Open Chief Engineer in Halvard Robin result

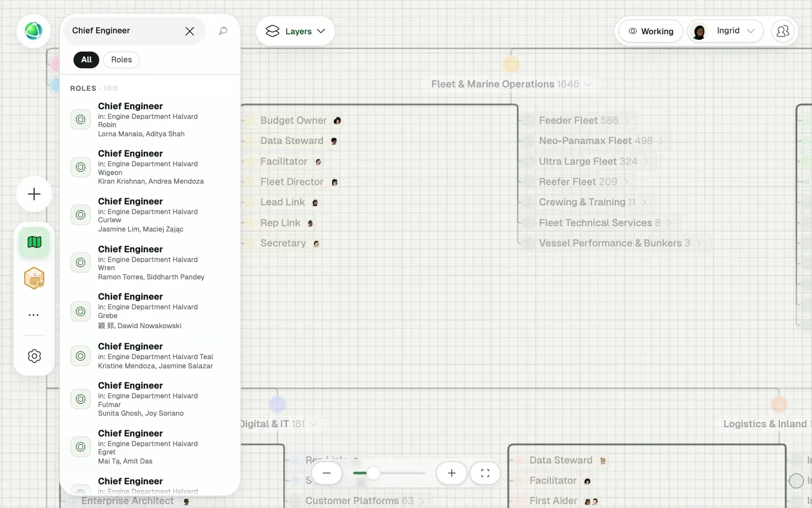pos(150,120)
